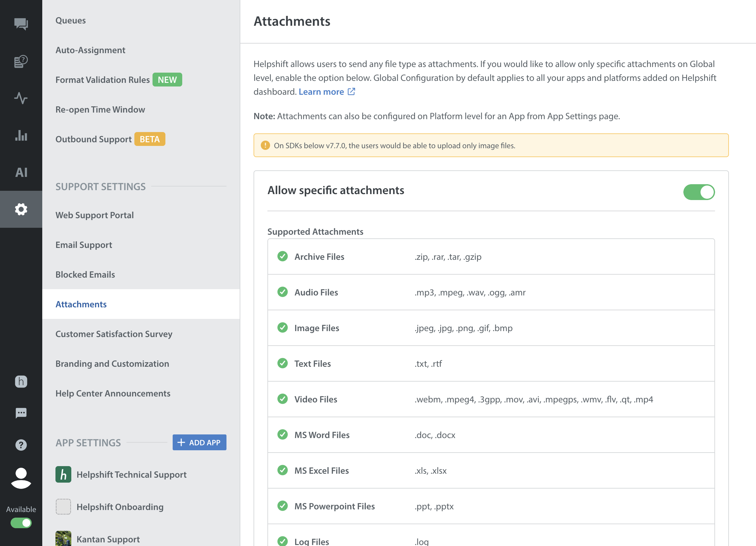Click the Settings gear icon
The height and width of the screenshot is (546, 756).
pos(21,209)
